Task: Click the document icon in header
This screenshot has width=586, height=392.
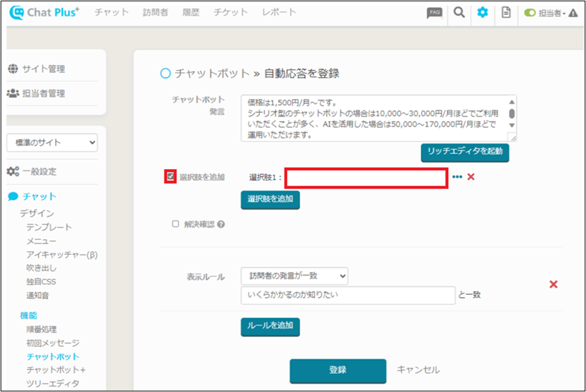Action: point(506,13)
